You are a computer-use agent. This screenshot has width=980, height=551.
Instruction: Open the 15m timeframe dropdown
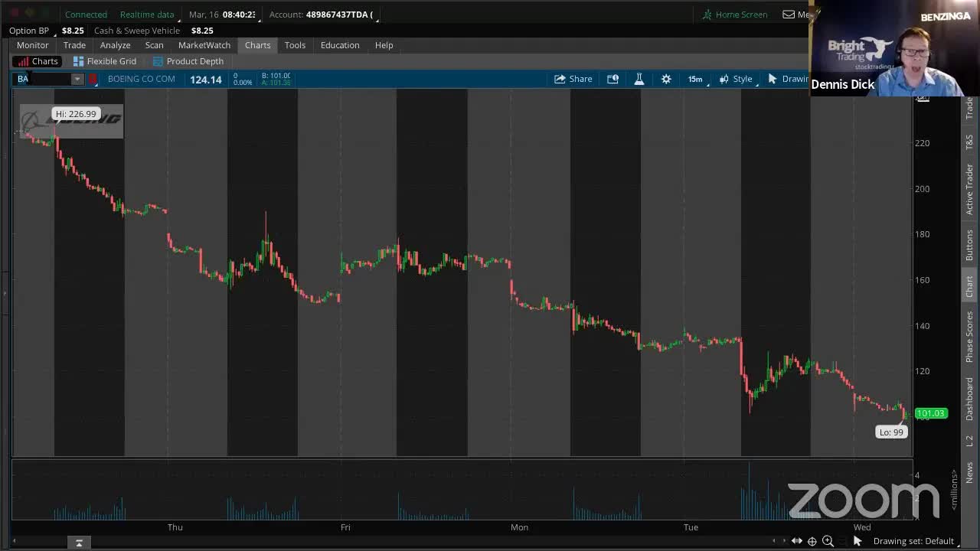[x=697, y=79]
